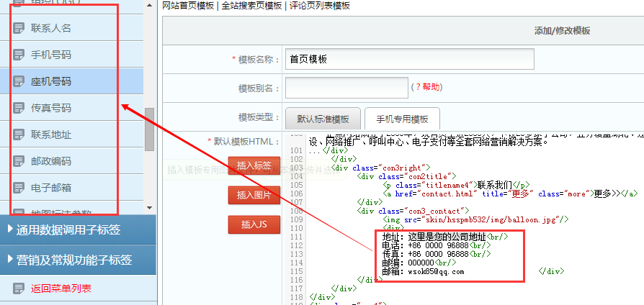Click the 模板名称 field containing 首页模板
This screenshot has height=305, width=644.
(x=409, y=59)
